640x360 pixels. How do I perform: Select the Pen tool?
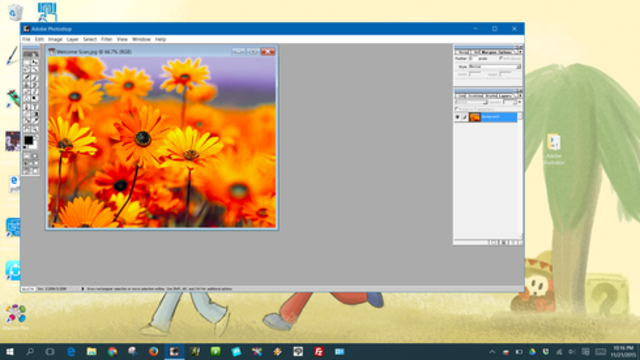(x=27, y=107)
